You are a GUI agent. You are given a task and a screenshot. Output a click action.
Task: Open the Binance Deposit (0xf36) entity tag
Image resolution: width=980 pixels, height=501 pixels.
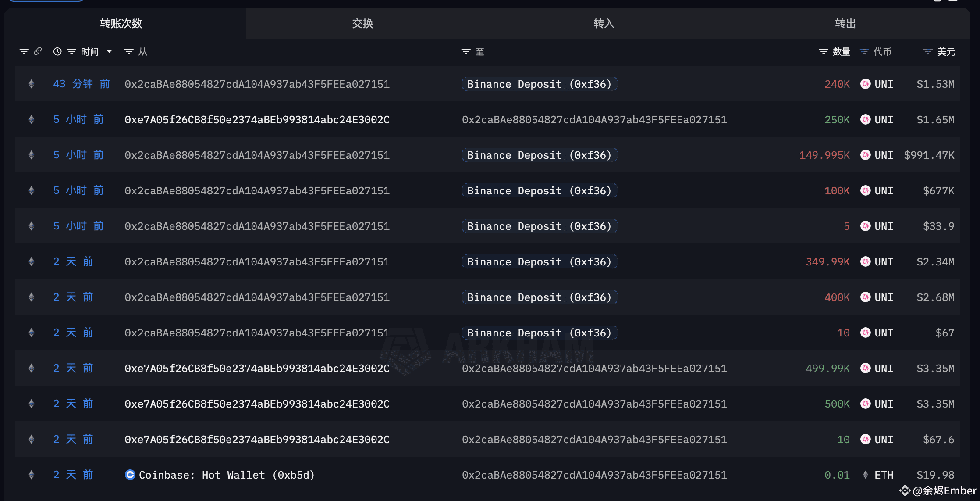[x=540, y=84]
